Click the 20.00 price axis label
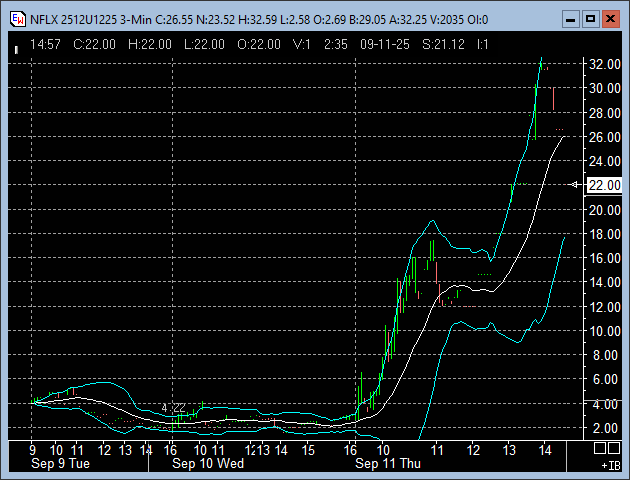Screen dimensions: 630x480 (x=604, y=210)
